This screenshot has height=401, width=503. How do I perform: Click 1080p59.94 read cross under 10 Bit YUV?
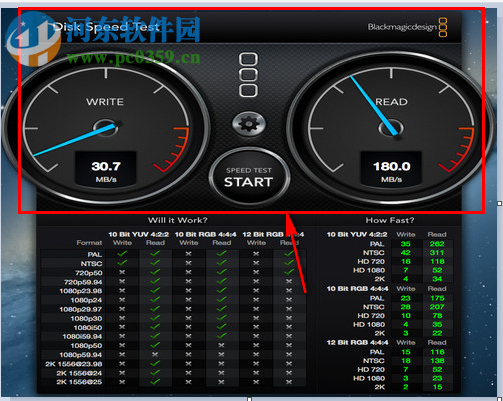point(155,354)
